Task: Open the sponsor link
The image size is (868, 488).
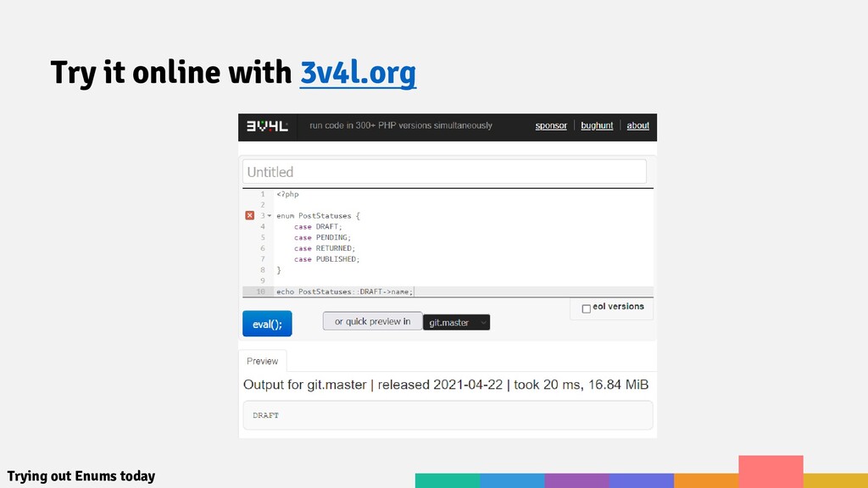Action: tap(551, 125)
